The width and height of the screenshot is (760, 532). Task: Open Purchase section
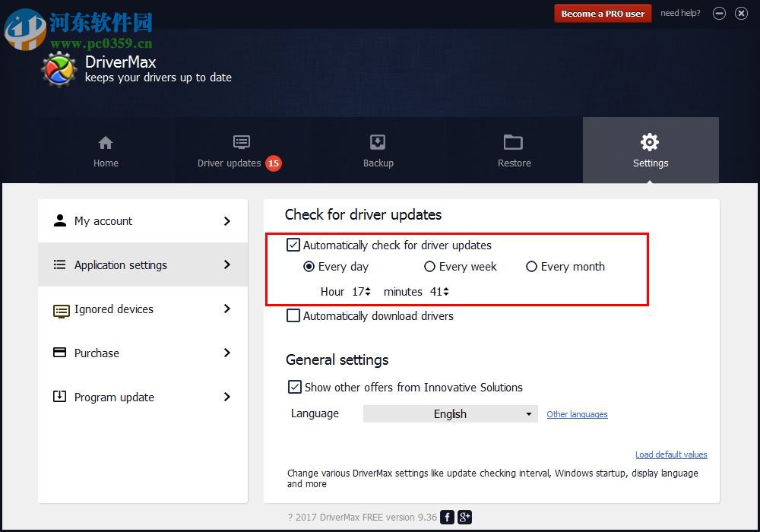pyautogui.click(x=143, y=353)
